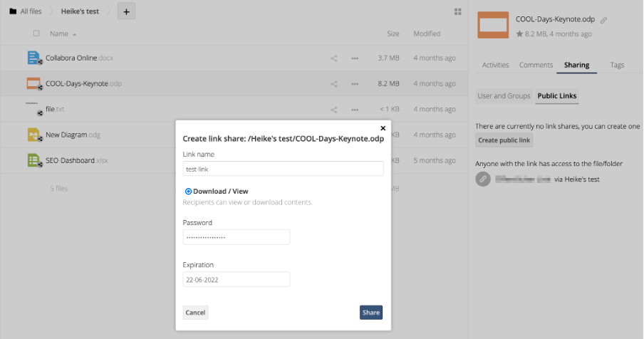
Task: Open the Comments tab
Action: point(536,65)
